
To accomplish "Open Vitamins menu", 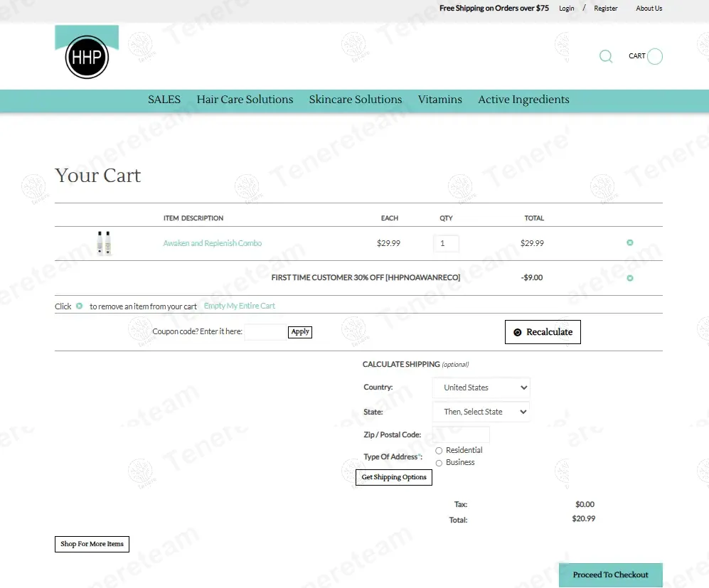I will [440, 100].
